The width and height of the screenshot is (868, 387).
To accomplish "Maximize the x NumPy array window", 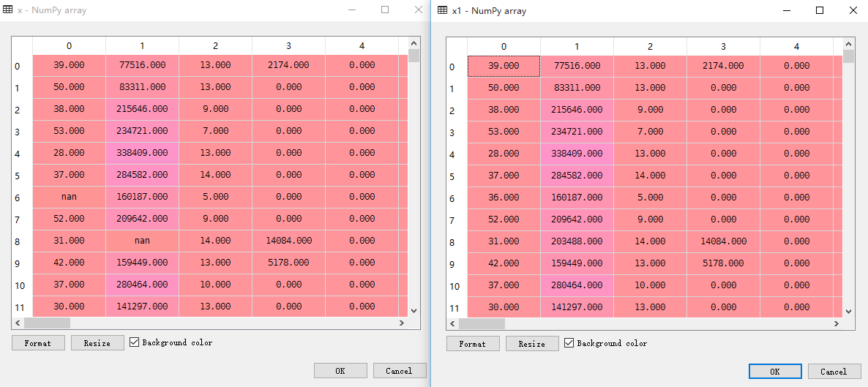I will tap(385, 10).
